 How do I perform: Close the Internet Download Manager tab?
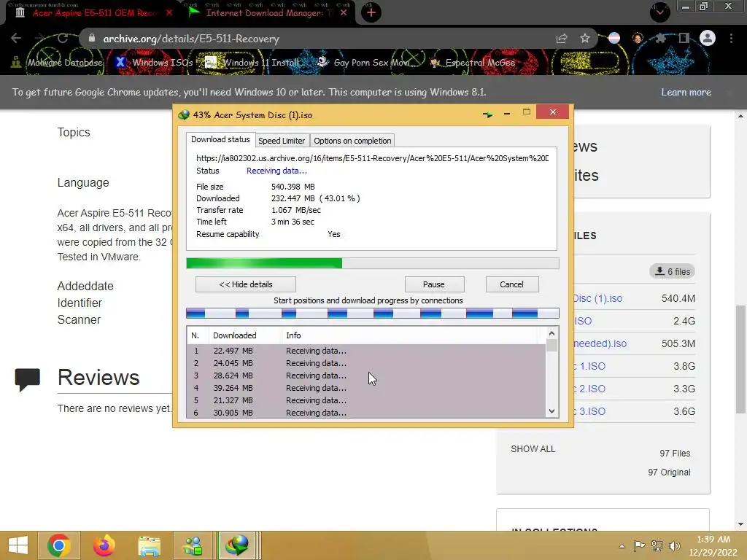coord(344,13)
